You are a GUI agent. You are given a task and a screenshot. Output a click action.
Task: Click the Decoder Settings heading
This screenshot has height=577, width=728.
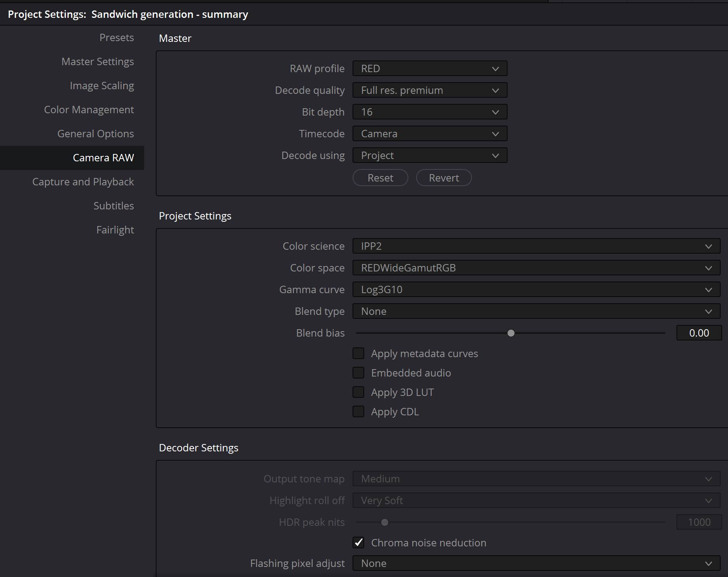tap(198, 448)
